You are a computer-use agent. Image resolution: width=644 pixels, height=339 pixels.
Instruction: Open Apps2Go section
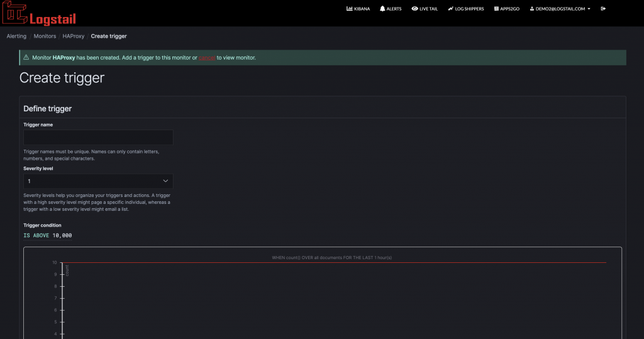coord(506,9)
